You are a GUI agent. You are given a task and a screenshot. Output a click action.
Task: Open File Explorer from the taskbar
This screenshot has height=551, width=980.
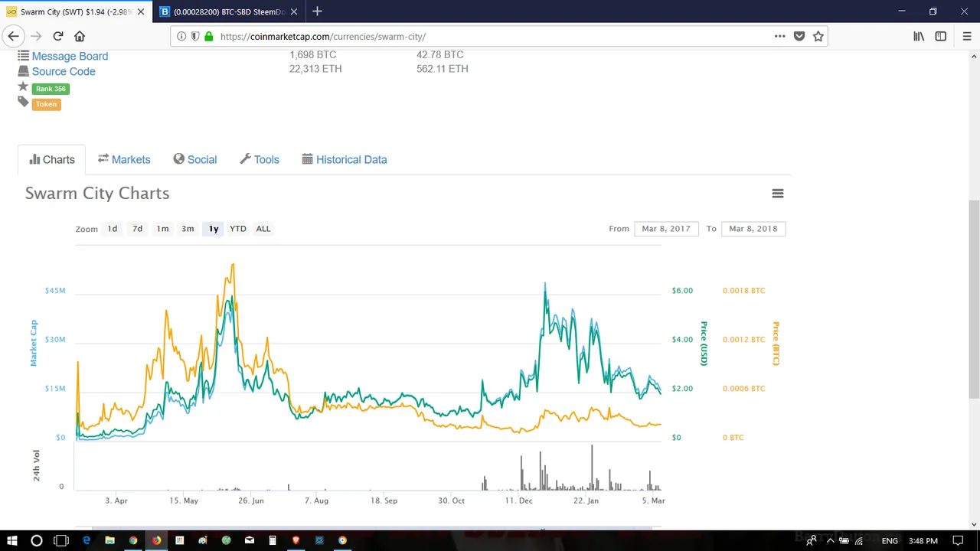[x=109, y=540]
